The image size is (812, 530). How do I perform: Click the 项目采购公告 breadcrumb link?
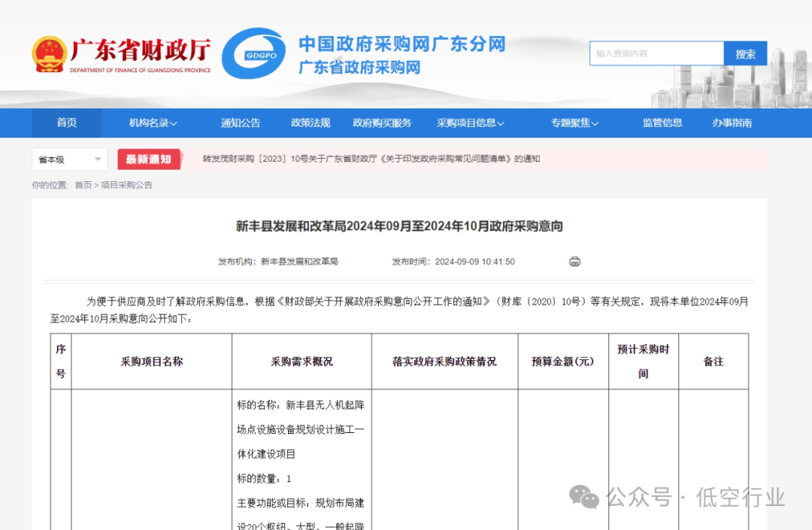coord(127,185)
